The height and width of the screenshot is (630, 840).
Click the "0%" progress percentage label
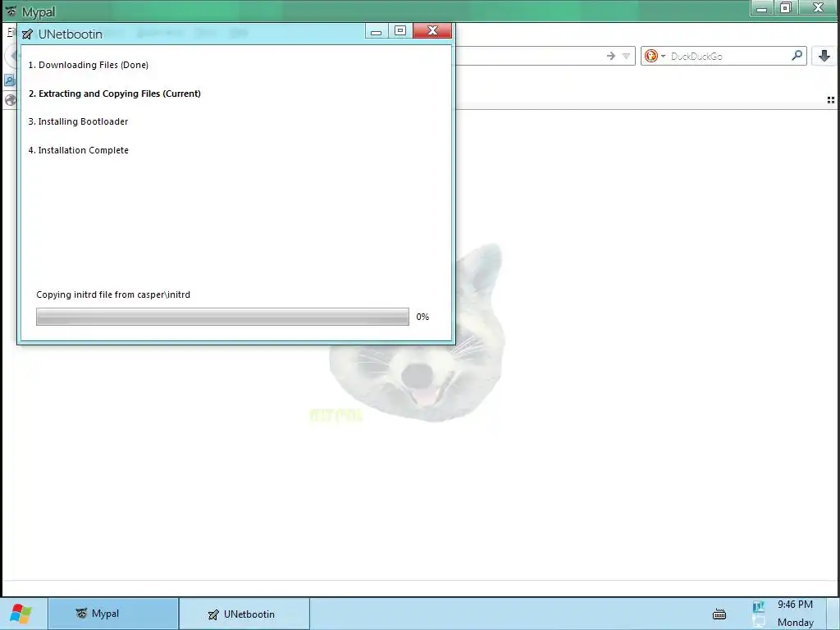tap(422, 317)
